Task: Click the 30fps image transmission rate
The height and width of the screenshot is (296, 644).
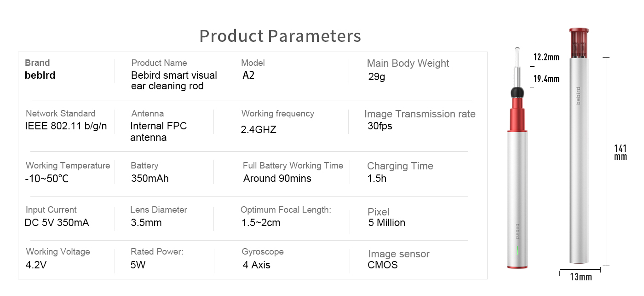Action: (380, 126)
